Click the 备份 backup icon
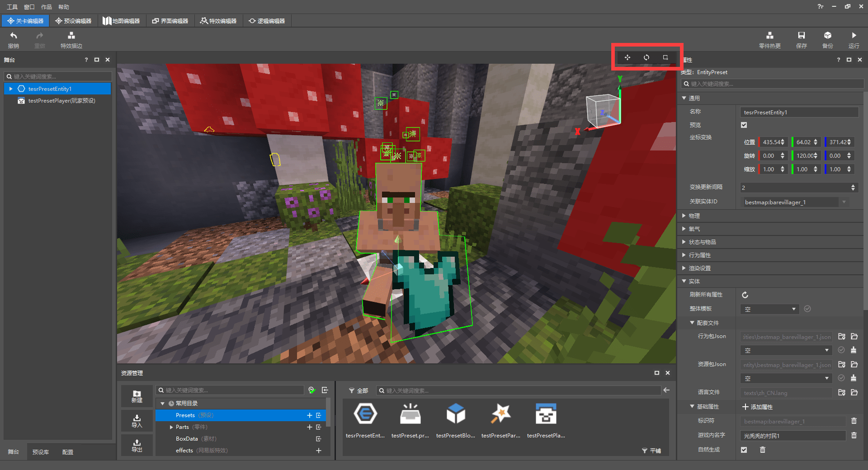The width and height of the screenshot is (868, 470). click(x=827, y=40)
